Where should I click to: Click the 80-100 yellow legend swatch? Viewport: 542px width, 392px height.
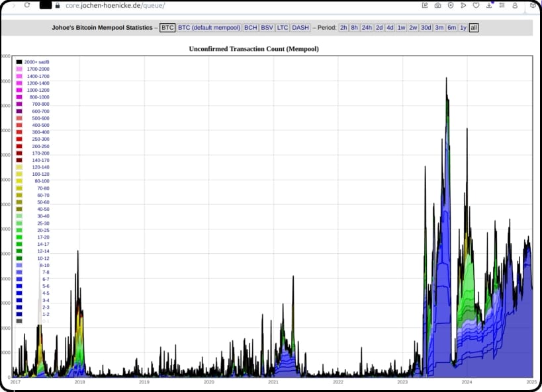click(19, 181)
